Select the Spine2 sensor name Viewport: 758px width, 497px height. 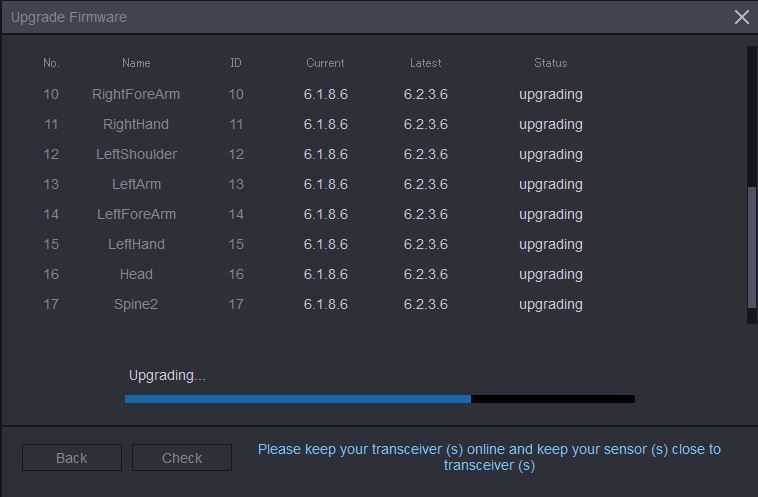pyautogui.click(x=136, y=304)
